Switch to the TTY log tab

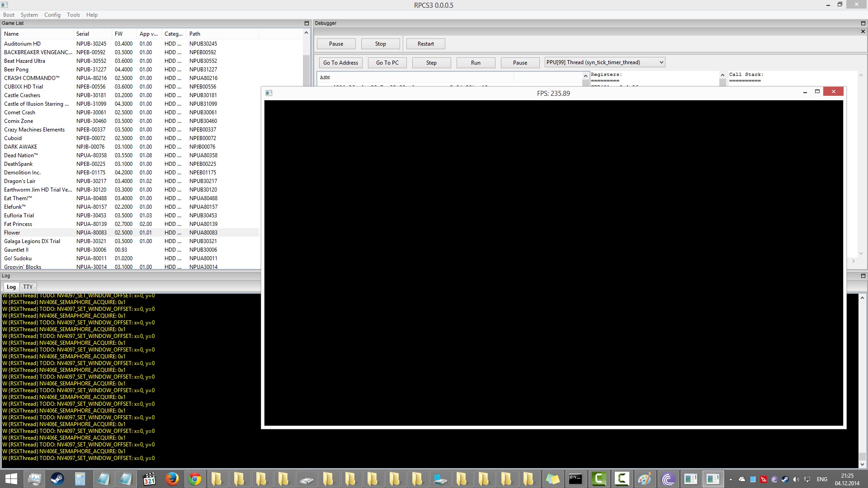point(28,287)
